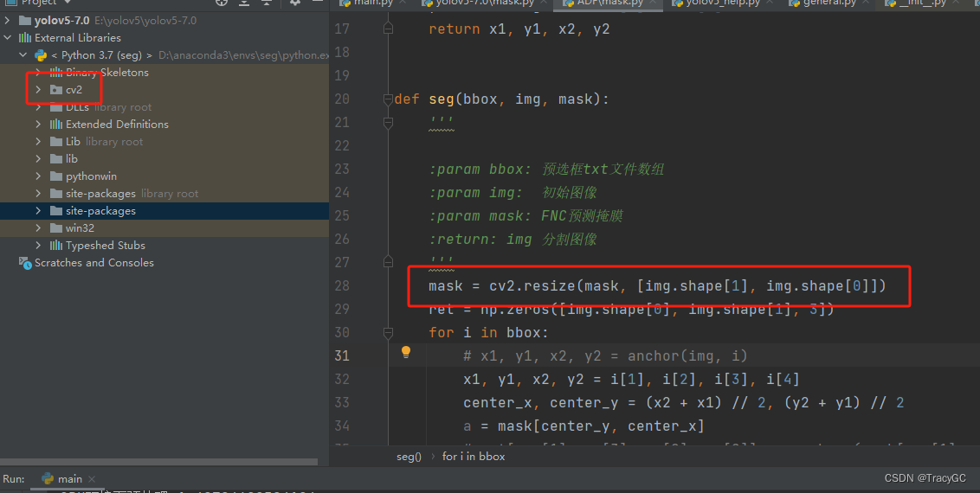Click the Scratches and Consoles icon

25,263
